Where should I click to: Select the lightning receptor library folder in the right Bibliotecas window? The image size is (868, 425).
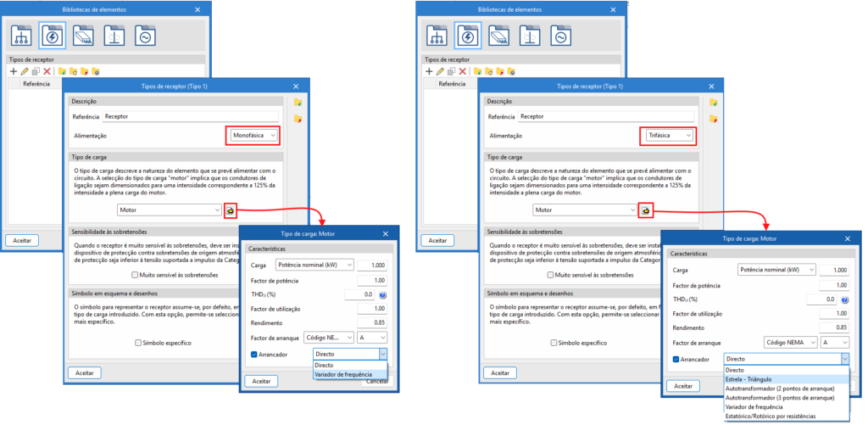pyautogui.click(x=468, y=36)
